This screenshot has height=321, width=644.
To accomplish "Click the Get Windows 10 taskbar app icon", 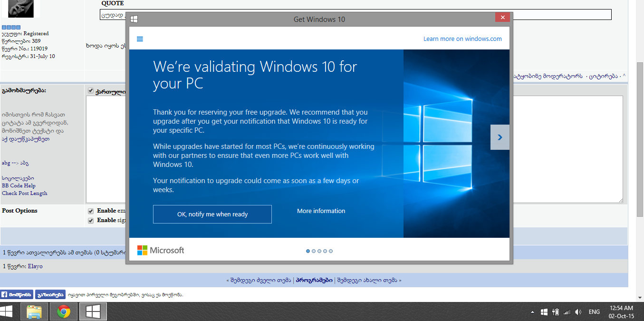I will pos(93,312).
